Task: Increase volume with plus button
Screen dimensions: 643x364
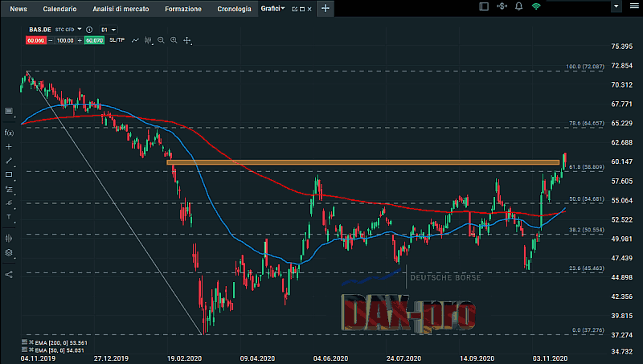Action: [x=80, y=40]
